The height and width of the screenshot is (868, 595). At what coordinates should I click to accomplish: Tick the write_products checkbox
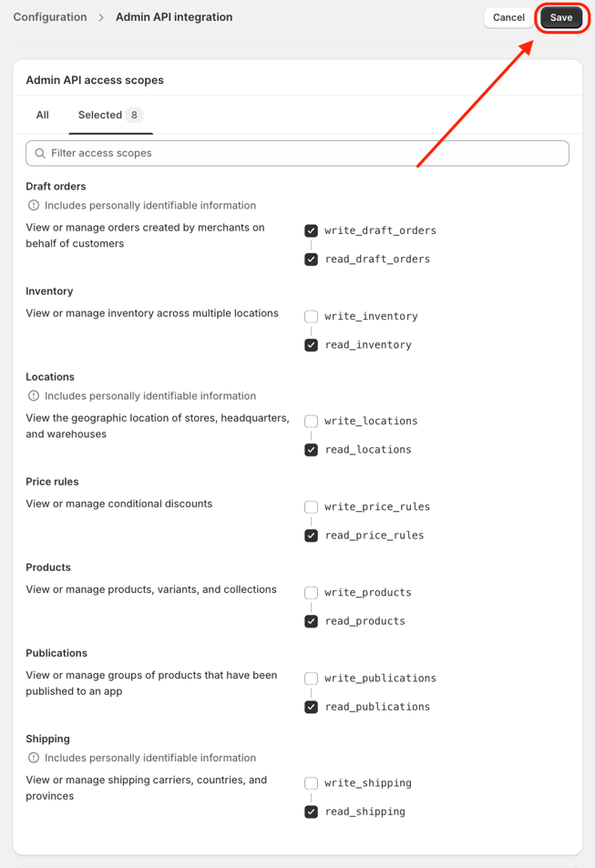pos(312,593)
